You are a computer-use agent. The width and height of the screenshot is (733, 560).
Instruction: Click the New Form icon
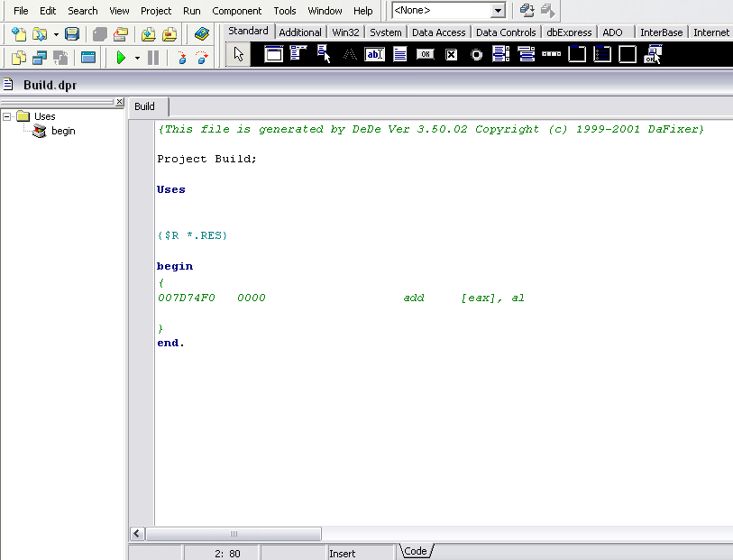click(x=87, y=58)
